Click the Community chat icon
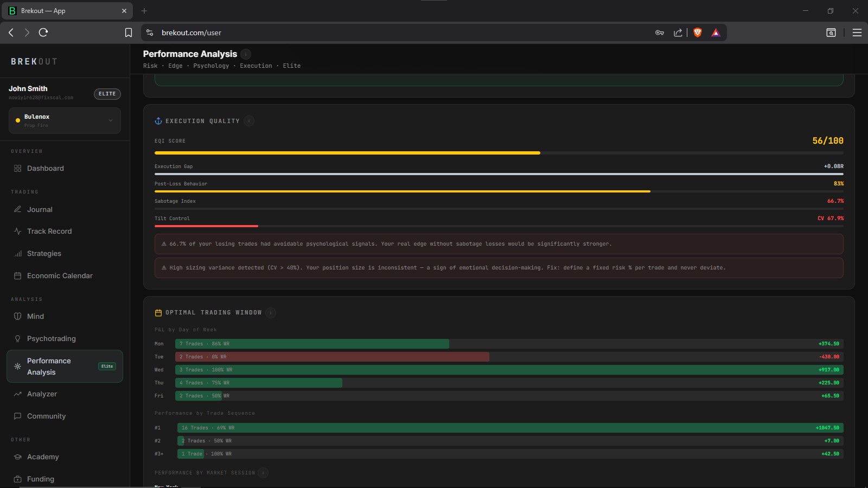868x488 pixels. 17,416
